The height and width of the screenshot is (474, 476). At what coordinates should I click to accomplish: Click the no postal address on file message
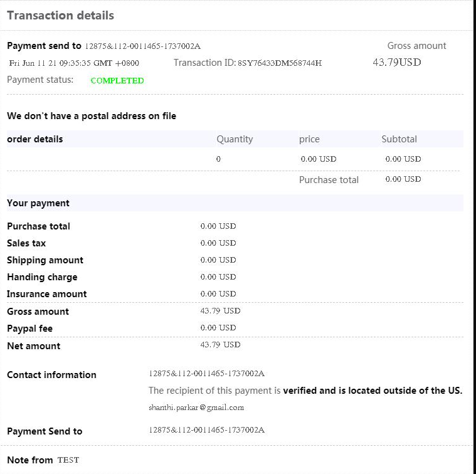pyautogui.click(x=92, y=116)
